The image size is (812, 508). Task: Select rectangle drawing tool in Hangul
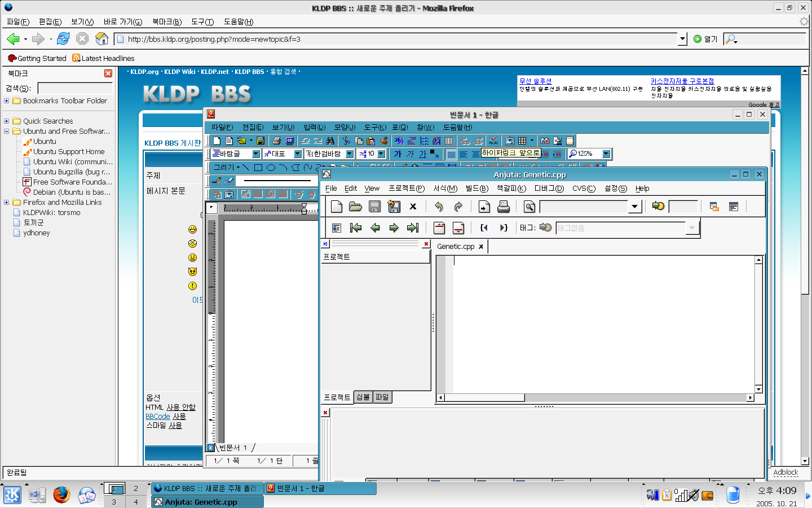click(x=258, y=167)
